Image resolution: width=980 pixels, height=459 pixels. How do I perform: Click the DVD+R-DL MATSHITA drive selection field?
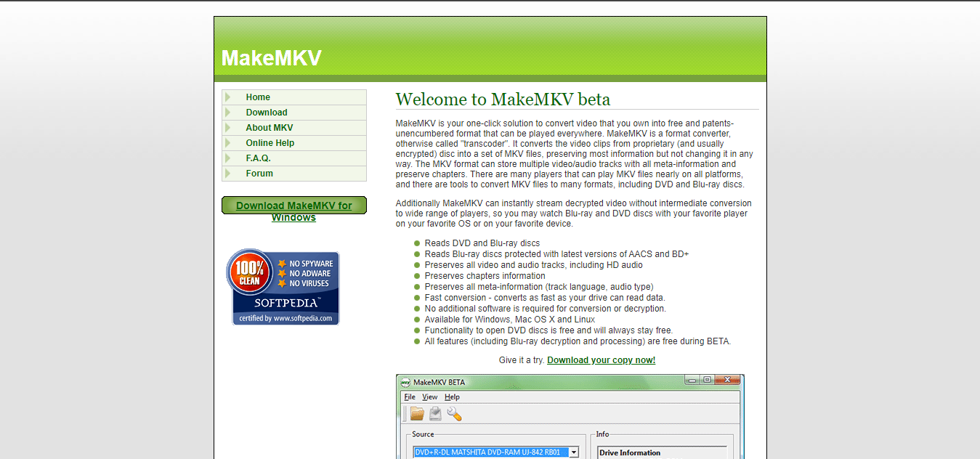[487, 452]
